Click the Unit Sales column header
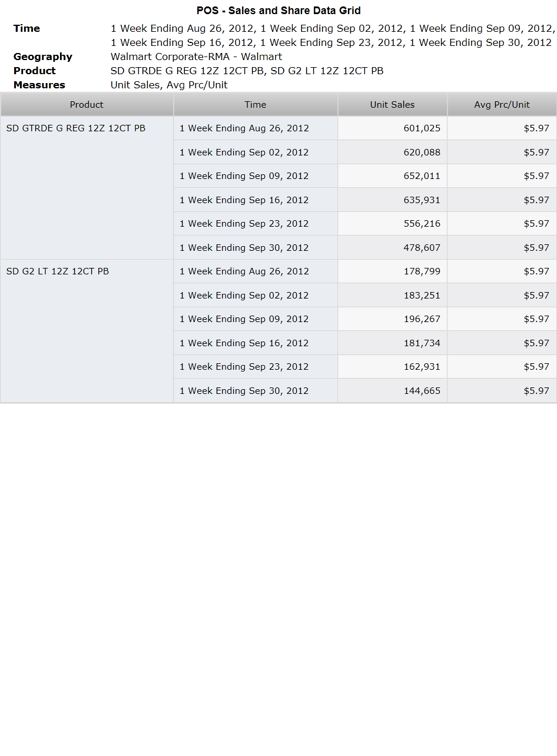This screenshot has width=557, height=756. [392, 105]
